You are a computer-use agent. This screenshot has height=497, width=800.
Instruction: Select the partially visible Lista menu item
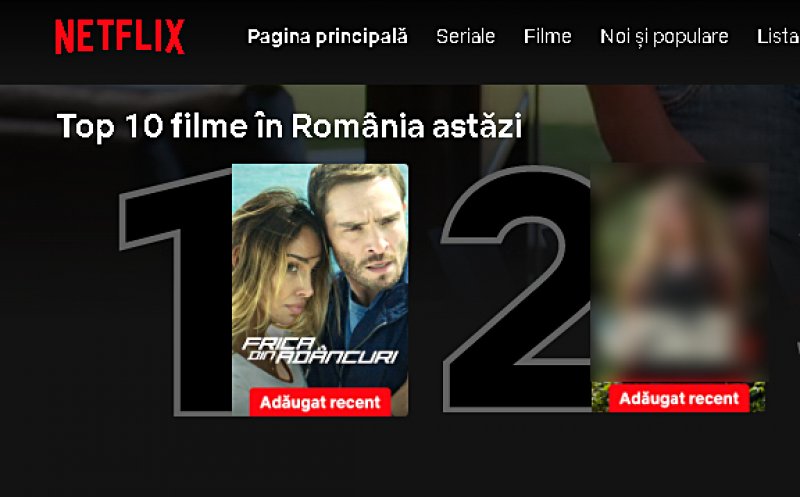pos(778,37)
